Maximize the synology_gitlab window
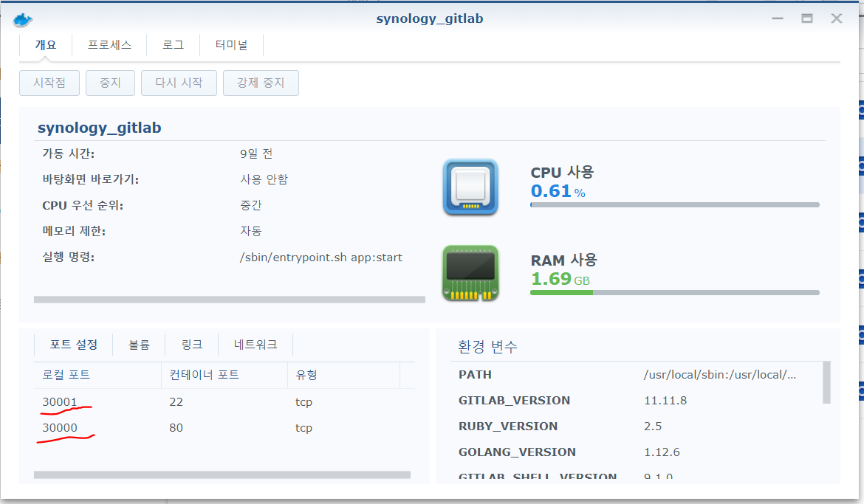864x504 pixels. [806, 18]
